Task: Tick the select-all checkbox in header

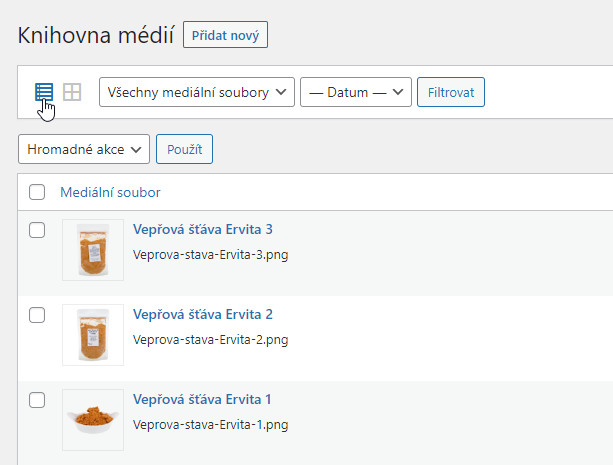Action: 37,192
